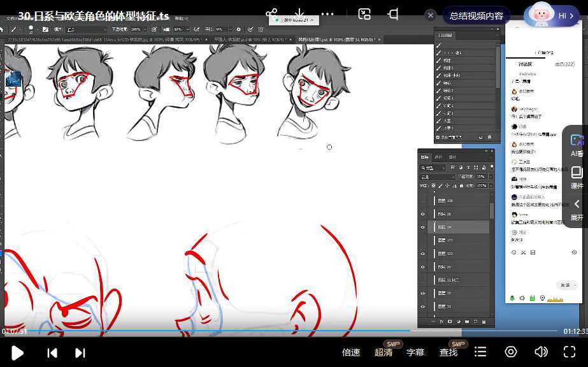This screenshot has width=588, height=367.
Task: Open the 课件 courseware icon
Action: 577,177
